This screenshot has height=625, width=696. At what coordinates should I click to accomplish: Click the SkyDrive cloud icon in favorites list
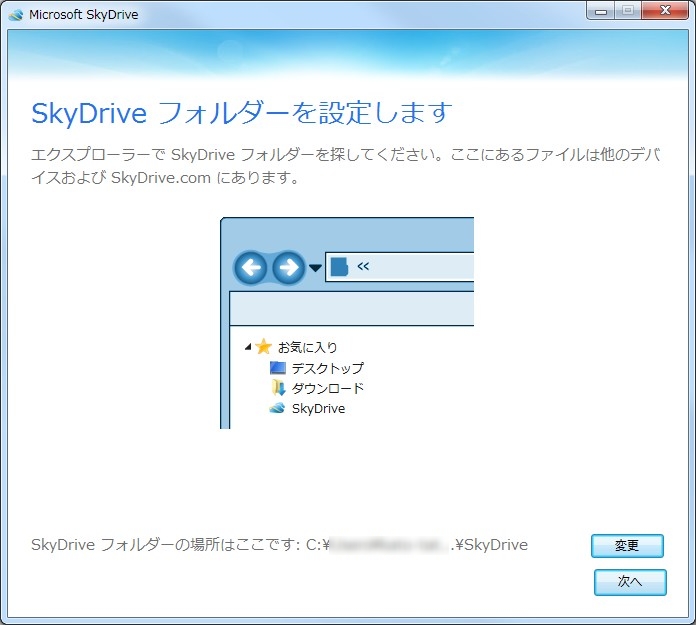(x=277, y=408)
